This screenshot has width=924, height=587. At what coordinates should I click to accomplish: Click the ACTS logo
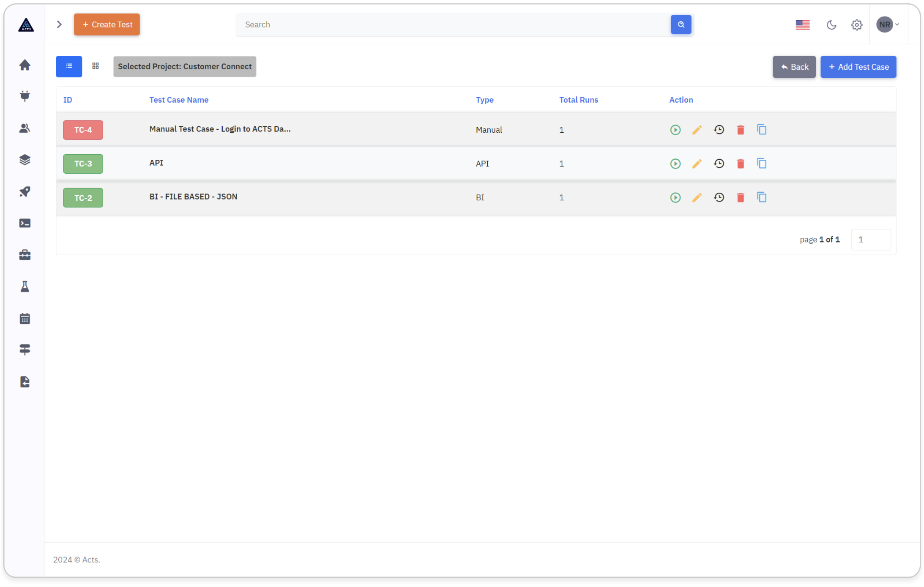26,25
